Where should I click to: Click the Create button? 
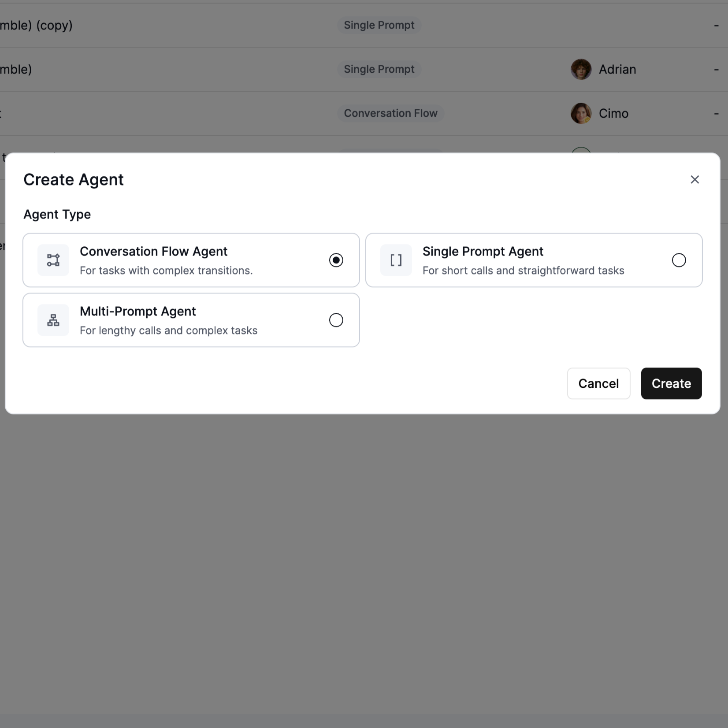(x=671, y=383)
